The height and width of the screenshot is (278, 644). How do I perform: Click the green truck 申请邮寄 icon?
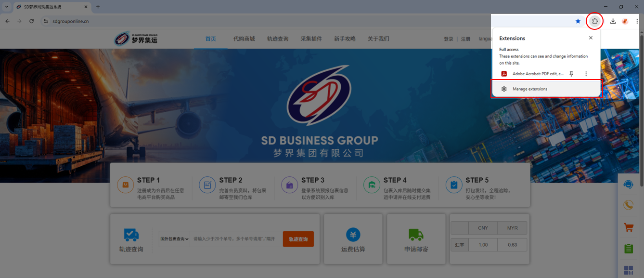click(x=416, y=235)
